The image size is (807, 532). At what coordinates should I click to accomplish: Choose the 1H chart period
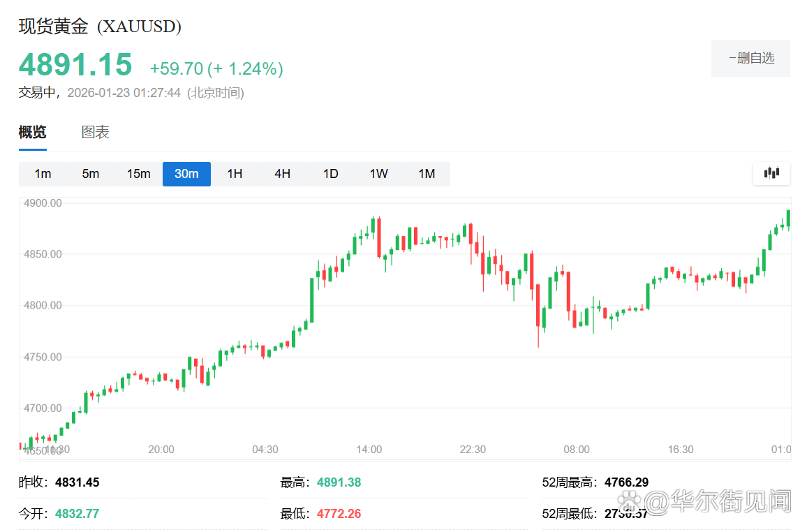tap(235, 174)
